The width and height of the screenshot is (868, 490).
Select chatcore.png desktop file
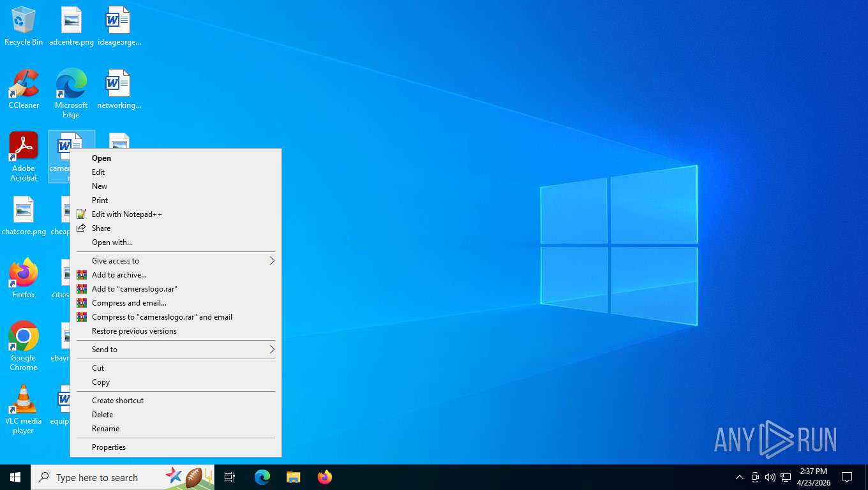[24, 216]
